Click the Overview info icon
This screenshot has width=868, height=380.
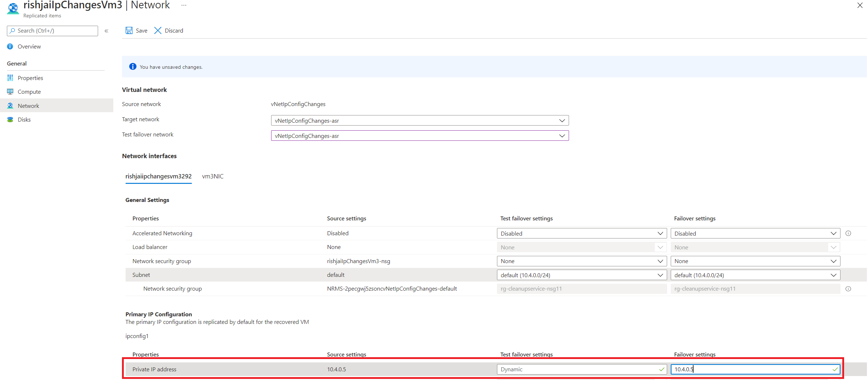coord(10,46)
